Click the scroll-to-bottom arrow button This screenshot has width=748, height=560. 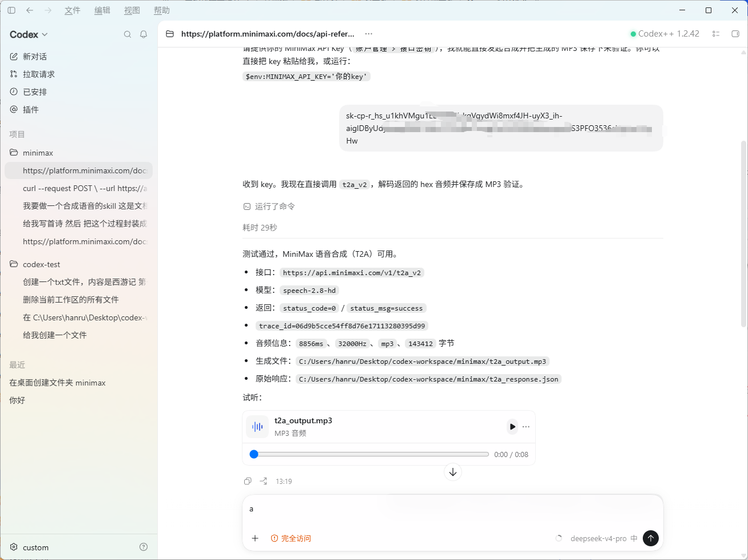(453, 472)
